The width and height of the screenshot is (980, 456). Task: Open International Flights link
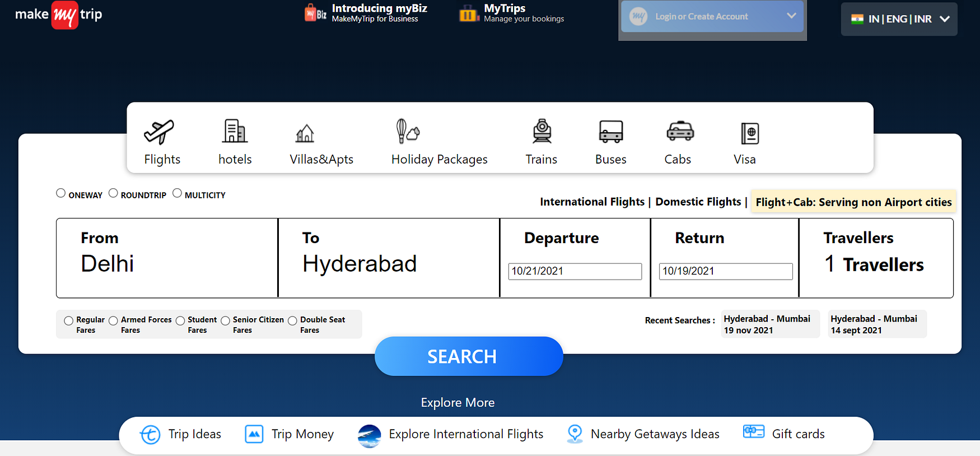click(x=592, y=202)
